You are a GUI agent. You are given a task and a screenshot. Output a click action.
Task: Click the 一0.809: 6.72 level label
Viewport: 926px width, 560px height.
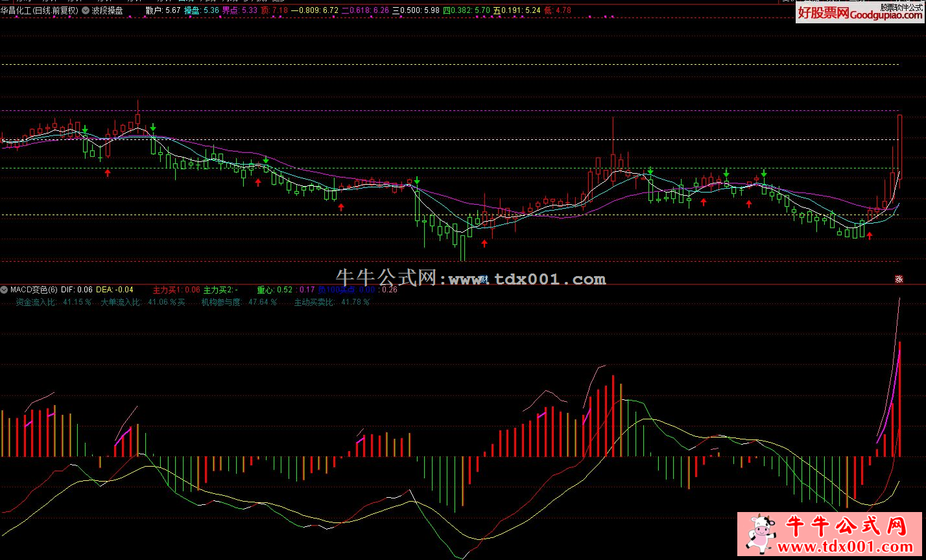click(315, 10)
